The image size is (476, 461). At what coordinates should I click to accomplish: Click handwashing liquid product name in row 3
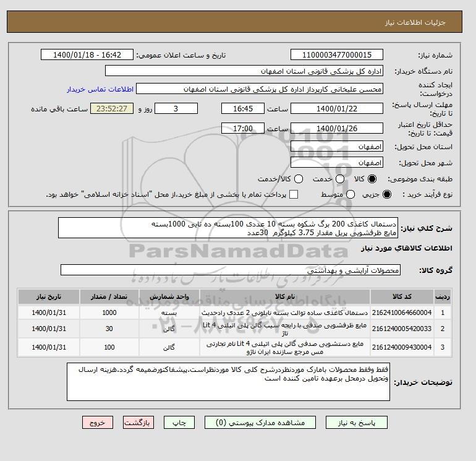click(285, 348)
